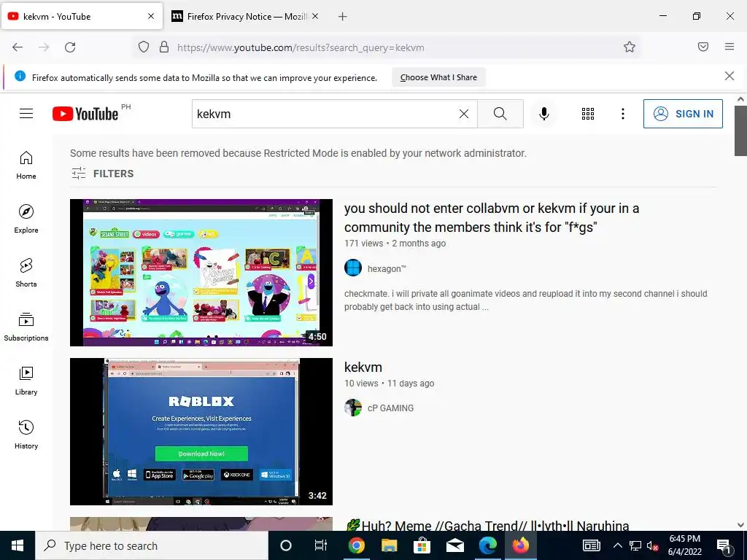Launch Chrome from taskbar
Image resolution: width=747 pixels, height=560 pixels.
coord(356,545)
